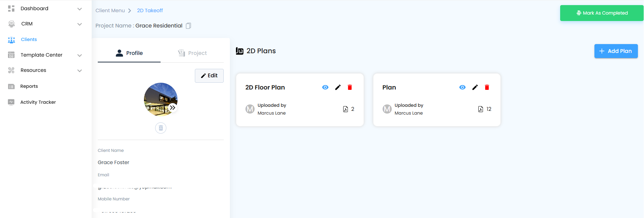Expand the CRM menu chevron
Screen dimensions: 644x218
point(79,24)
